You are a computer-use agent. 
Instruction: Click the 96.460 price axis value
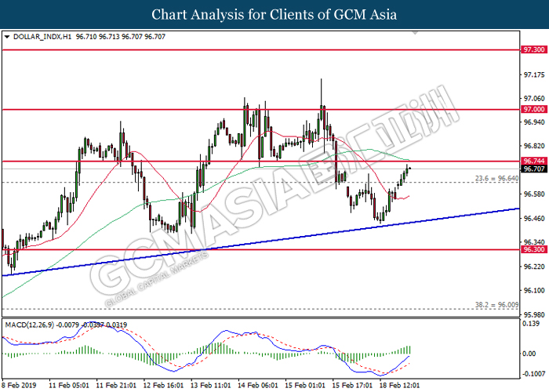pos(534,219)
